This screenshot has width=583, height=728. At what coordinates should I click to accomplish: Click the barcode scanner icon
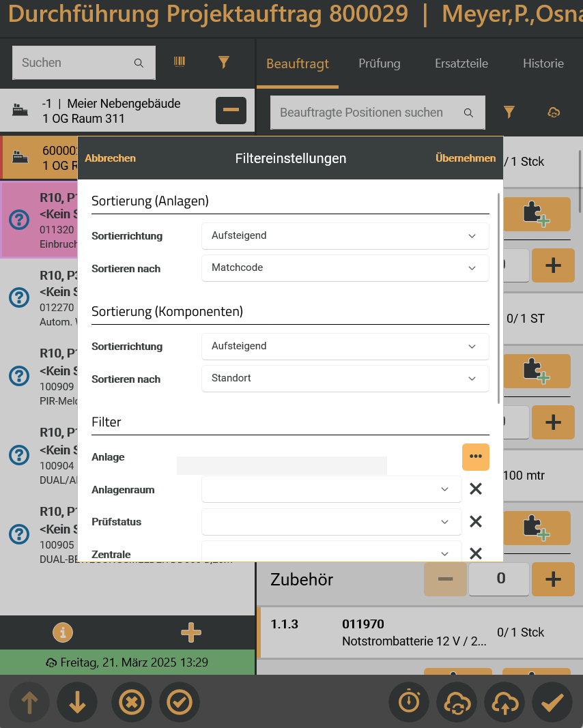[180, 62]
